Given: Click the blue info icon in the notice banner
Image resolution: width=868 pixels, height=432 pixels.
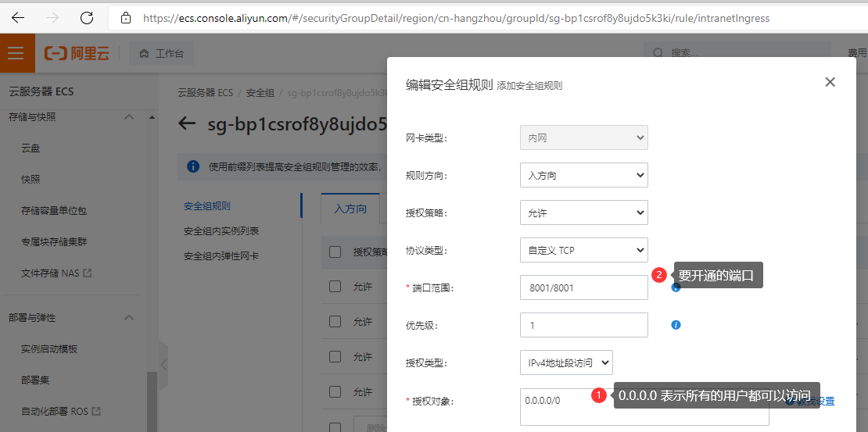Looking at the screenshot, I should (x=192, y=166).
